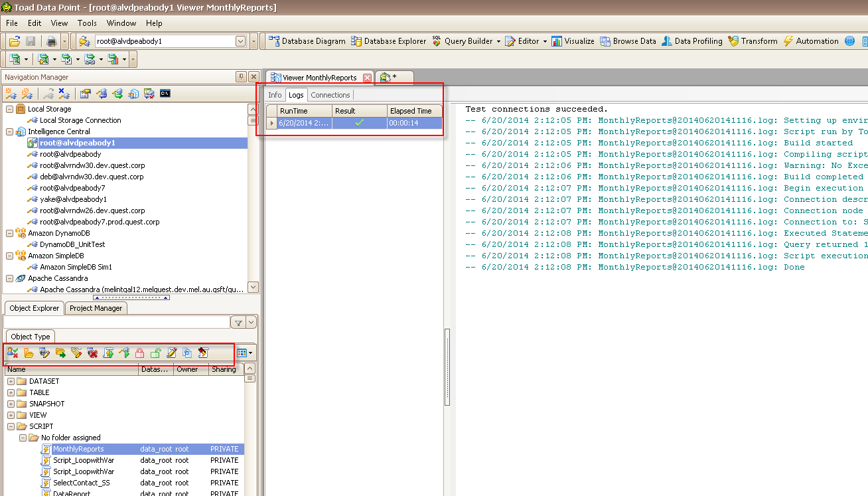868x496 pixels.
Task: Open Query Builder dropdown arrow
Action: (x=499, y=41)
